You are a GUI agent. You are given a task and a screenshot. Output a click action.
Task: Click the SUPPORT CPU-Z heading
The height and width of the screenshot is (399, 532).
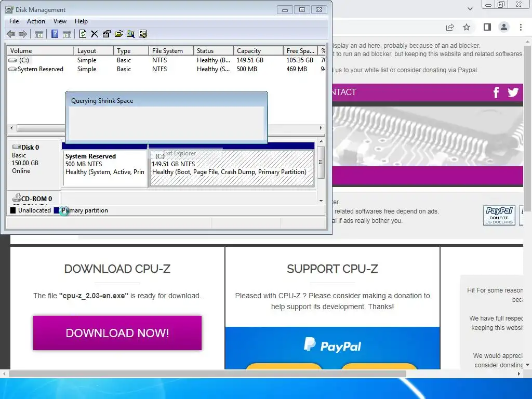332,269
